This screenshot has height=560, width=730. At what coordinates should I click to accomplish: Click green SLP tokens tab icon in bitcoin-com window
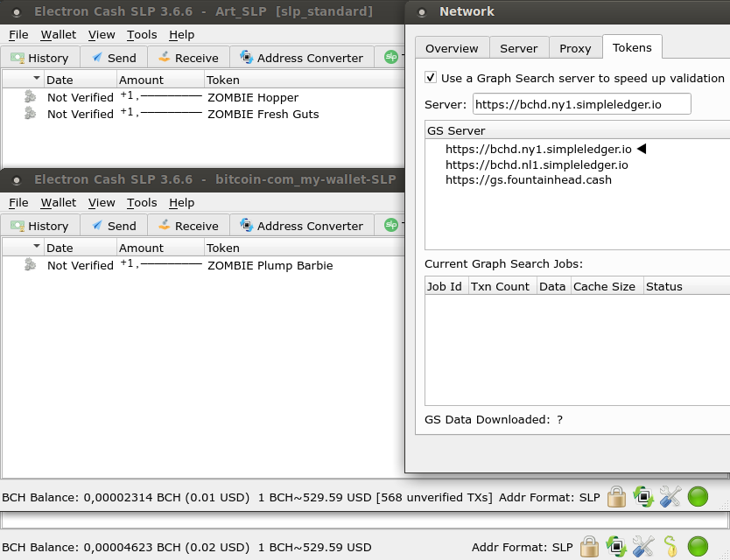(391, 225)
